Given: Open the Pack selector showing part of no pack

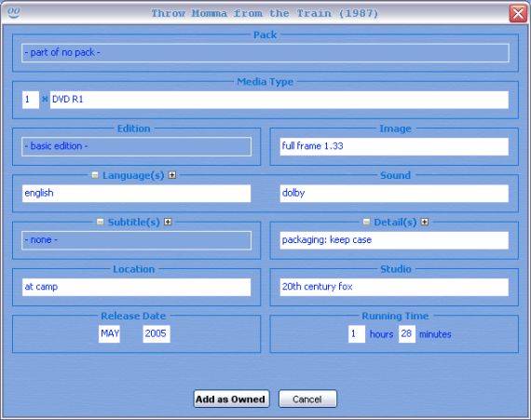Looking at the screenshot, I should tap(265, 53).
